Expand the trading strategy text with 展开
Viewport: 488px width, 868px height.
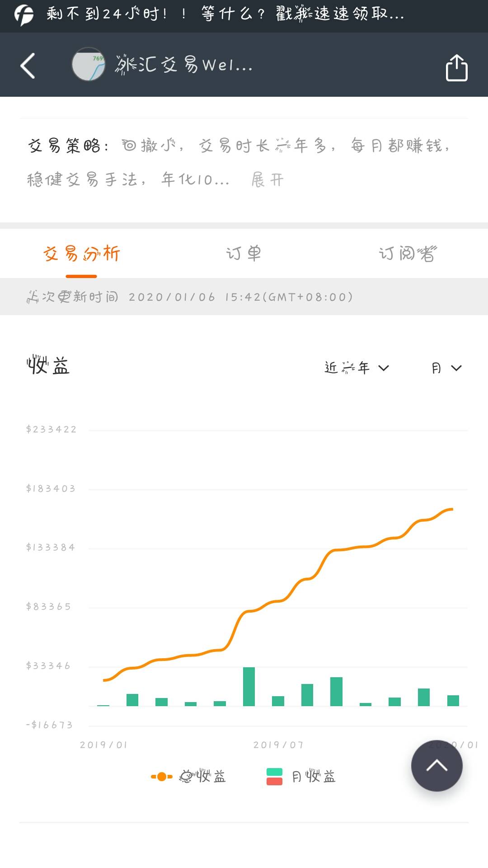[x=267, y=180]
